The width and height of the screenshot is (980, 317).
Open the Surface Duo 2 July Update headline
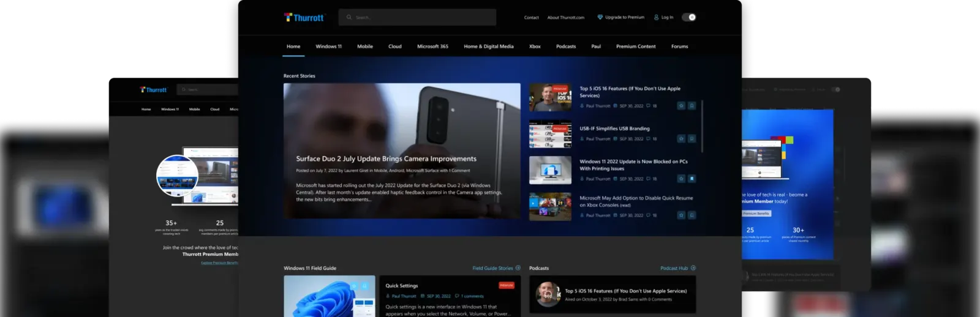tap(386, 158)
